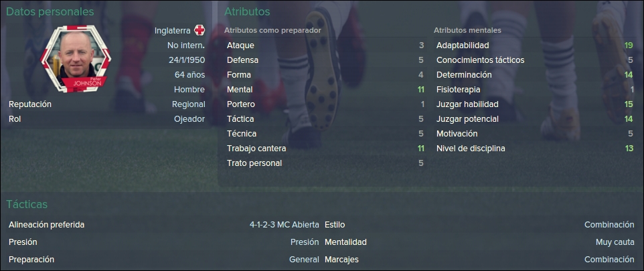Image resolution: width=644 pixels, height=271 pixels.
Task: Click the Mental coaching attribute value
Action: [x=420, y=90]
